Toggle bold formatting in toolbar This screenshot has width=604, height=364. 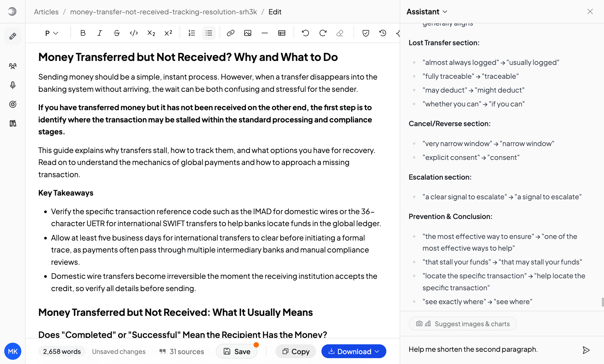pos(83,33)
